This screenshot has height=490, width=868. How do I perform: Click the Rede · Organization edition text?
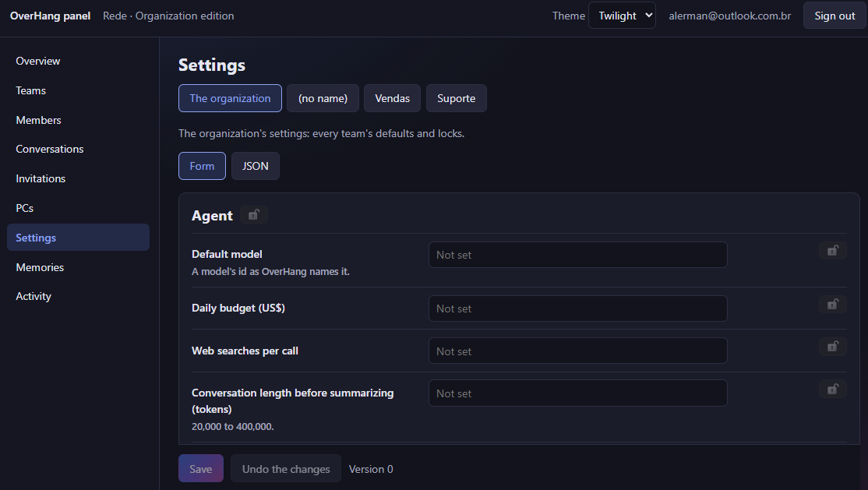coord(168,16)
